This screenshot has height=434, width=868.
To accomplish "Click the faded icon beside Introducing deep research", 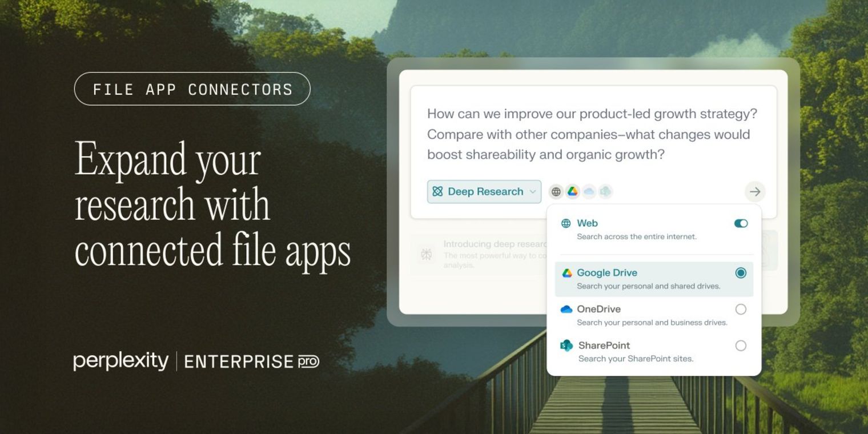I will click(x=427, y=254).
